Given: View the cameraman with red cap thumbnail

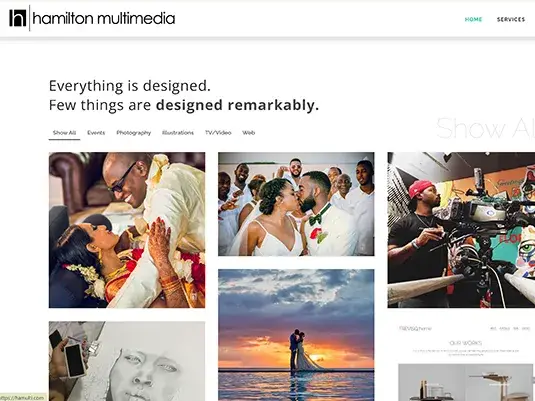Looking at the screenshot, I should [461, 230].
